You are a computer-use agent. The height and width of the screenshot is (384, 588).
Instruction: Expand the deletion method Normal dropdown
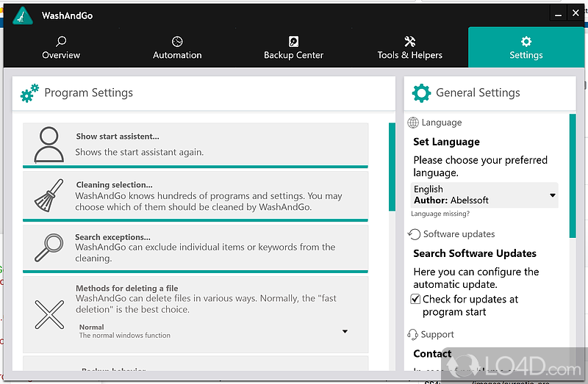tap(214, 331)
